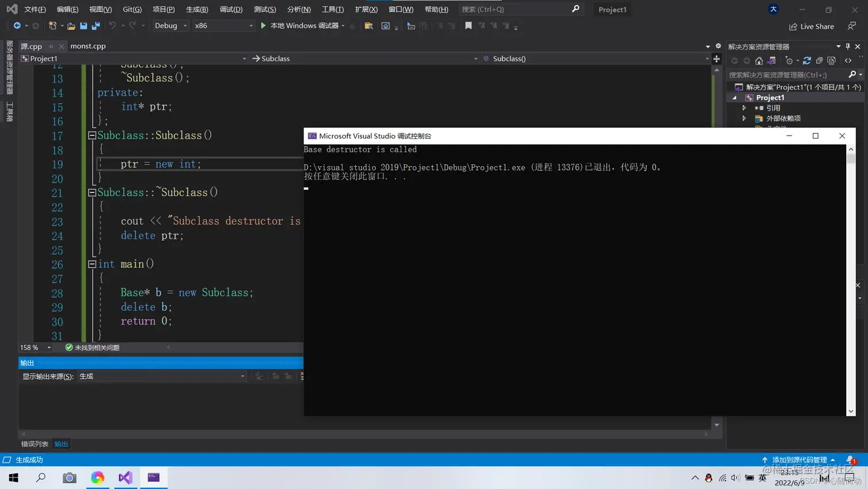Open Live Share
Image resolution: width=868 pixels, height=489 pixels.
812,26
